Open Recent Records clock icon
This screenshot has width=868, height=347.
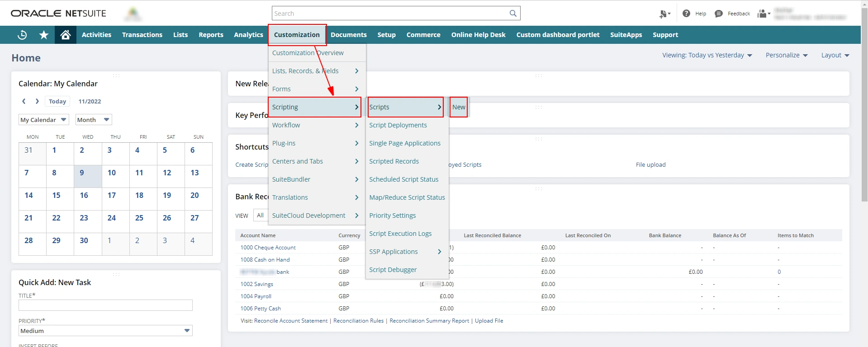pos(22,35)
